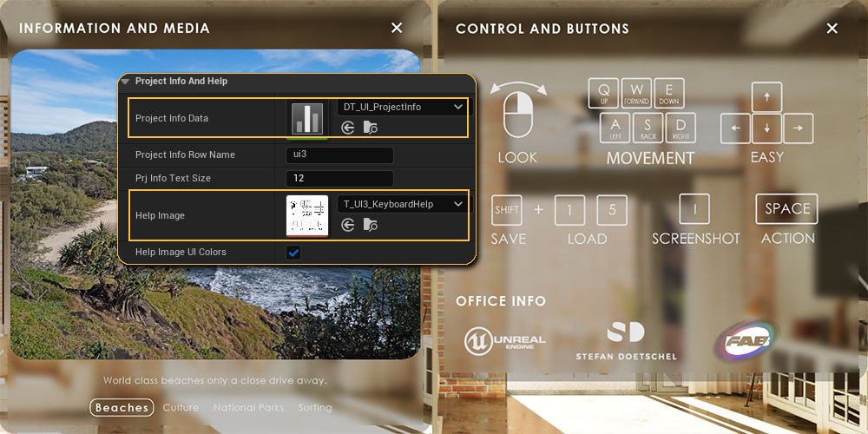Open the DT_UI_ProjectInfo asset dropdown
Screen dimensions: 868x434
pyautogui.click(x=402, y=107)
